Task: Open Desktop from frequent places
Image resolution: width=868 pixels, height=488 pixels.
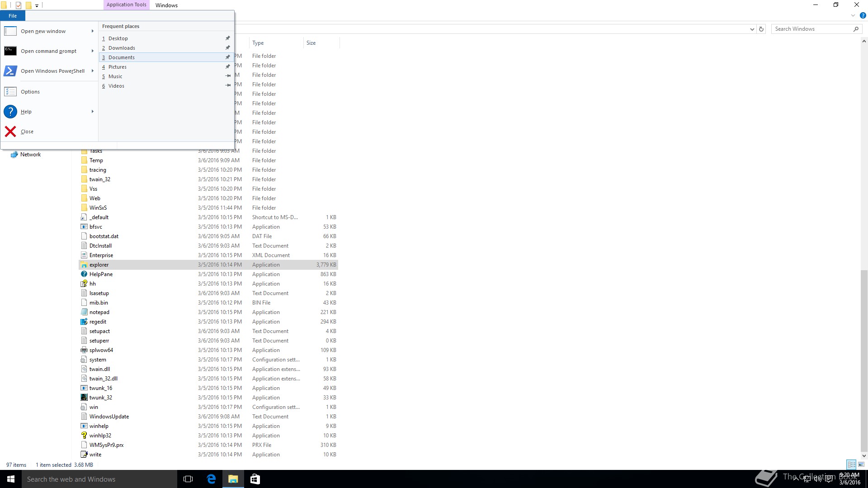Action: 166,38
